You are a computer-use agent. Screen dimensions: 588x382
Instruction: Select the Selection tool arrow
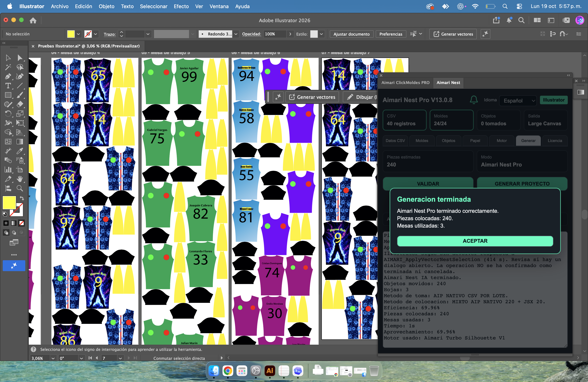point(8,58)
